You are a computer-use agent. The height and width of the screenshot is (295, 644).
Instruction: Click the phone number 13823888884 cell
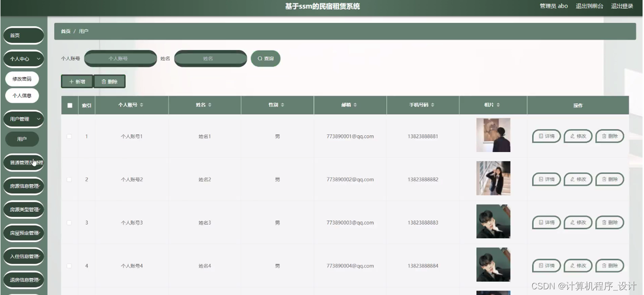click(423, 266)
